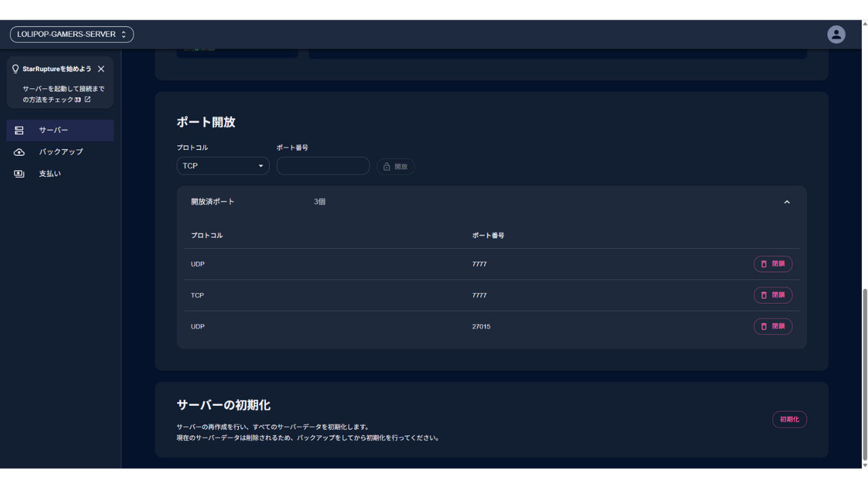The image size is (868, 488).
Task: Open the external link icon in the tip card
Action: pos(87,100)
